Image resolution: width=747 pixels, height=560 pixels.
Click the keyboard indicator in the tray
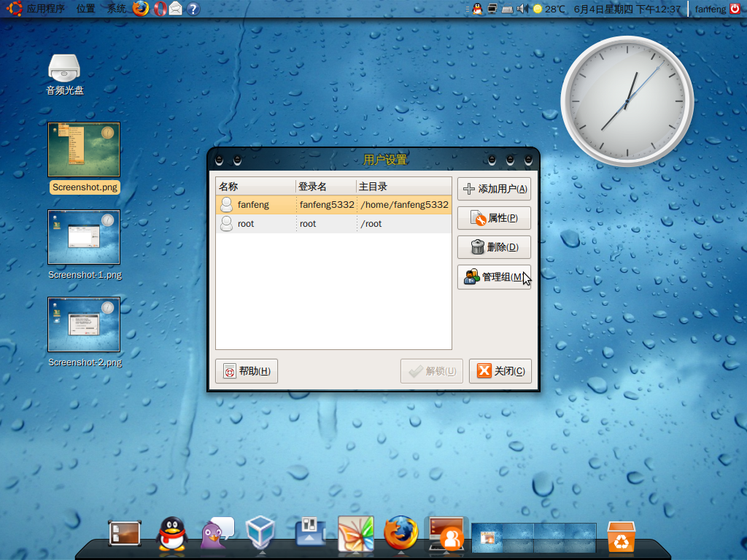tap(508, 9)
